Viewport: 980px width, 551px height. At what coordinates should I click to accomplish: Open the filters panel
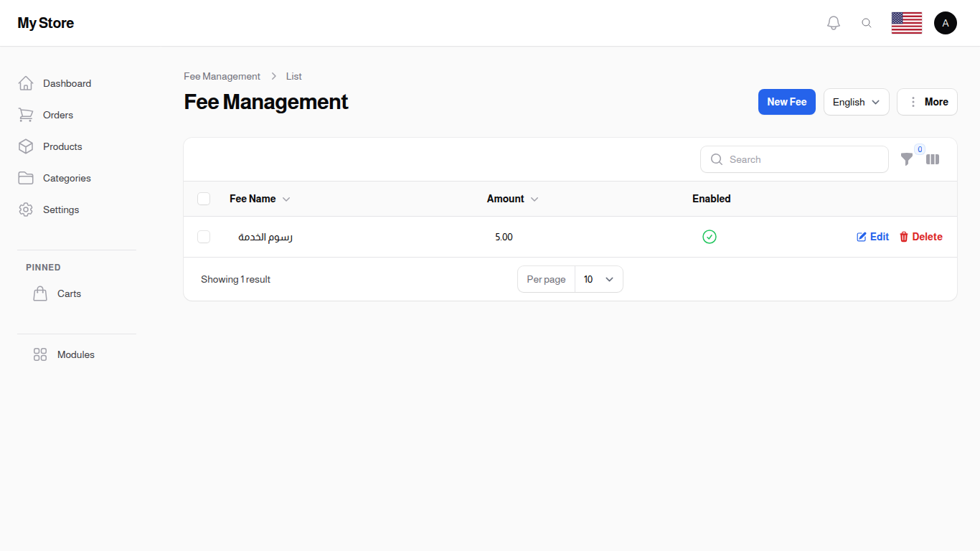pyautogui.click(x=907, y=159)
